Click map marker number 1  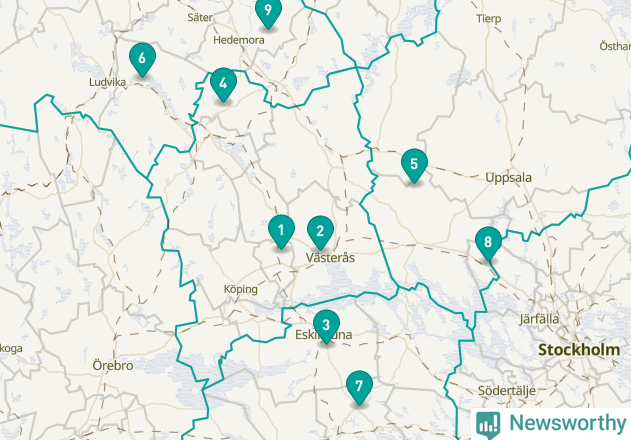tap(281, 231)
